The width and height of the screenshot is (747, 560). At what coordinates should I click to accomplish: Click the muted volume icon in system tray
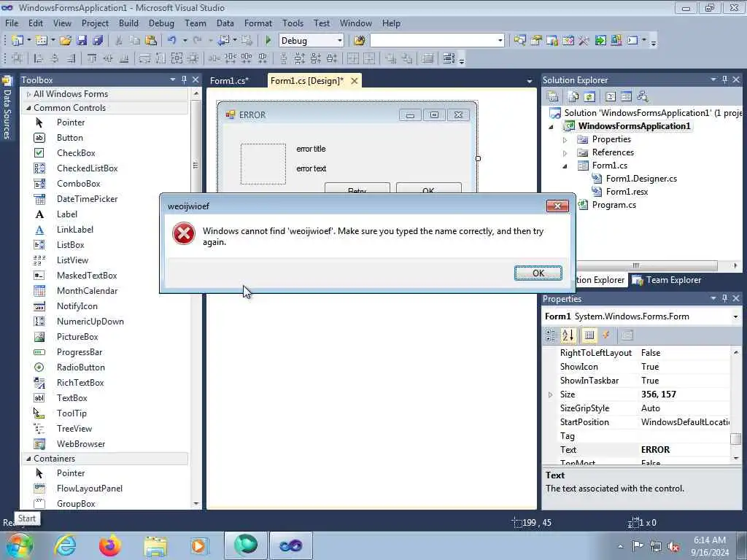coord(673,546)
